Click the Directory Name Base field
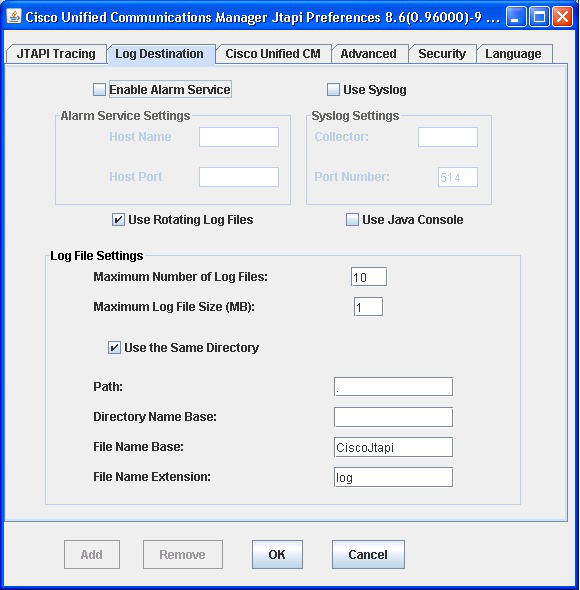Viewport: 580px width, 590px height. coord(393,417)
